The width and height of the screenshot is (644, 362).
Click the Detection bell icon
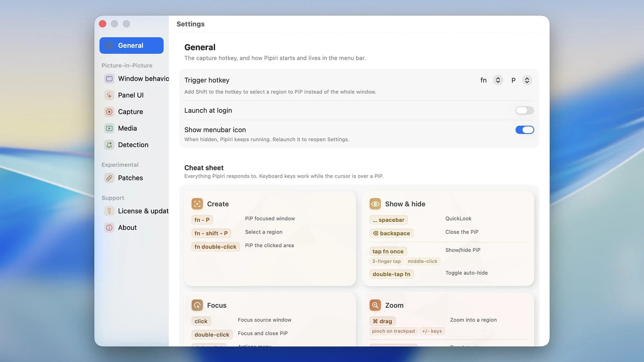[109, 145]
